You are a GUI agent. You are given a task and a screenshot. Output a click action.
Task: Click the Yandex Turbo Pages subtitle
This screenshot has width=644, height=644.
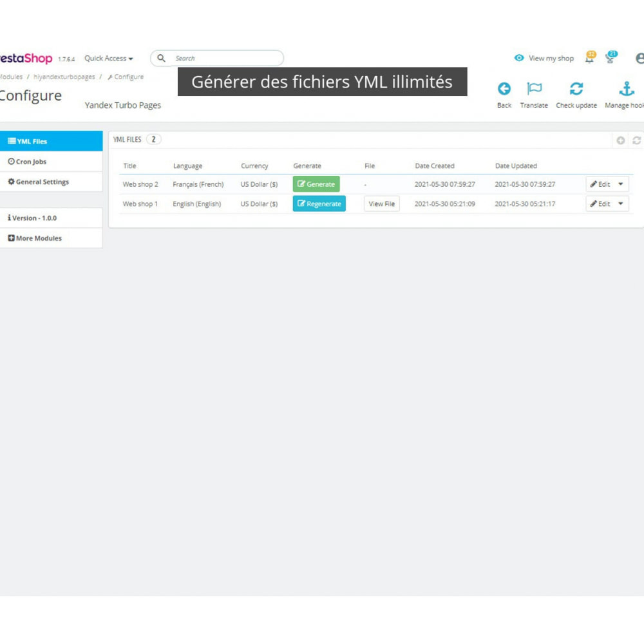pos(123,105)
